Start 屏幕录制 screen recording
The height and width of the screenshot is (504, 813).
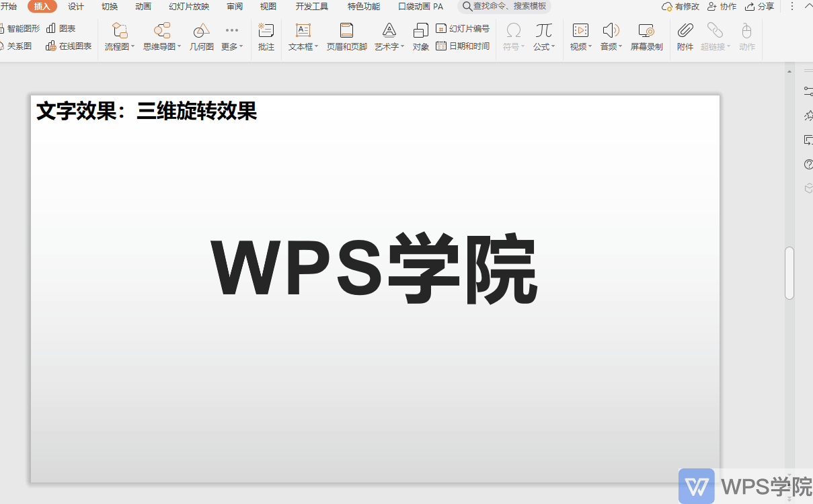[647, 38]
